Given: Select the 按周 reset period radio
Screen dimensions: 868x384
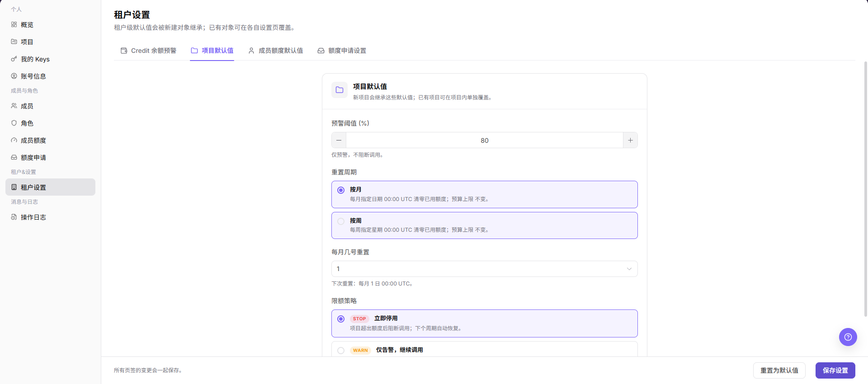Looking at the screenshot, I should pos(341,221).
